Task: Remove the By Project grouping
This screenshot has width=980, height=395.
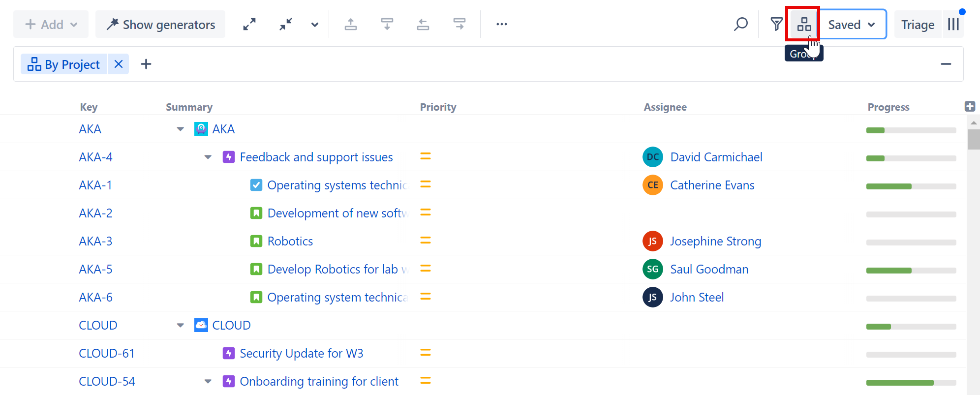Action: tap(119, 64)
